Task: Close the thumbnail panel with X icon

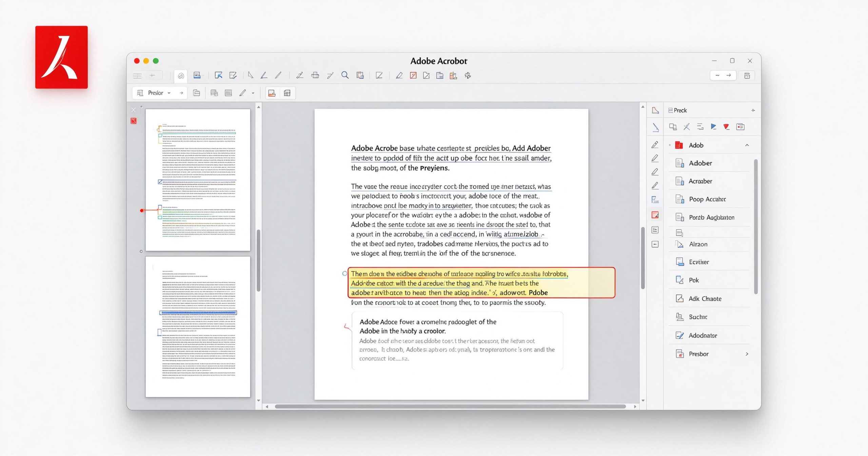Action: pyautogui.click(x=133, y=110)
